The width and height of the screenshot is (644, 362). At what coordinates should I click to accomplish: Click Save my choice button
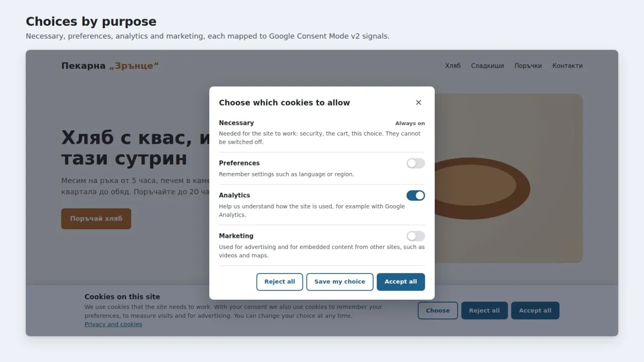pos(340,282)
